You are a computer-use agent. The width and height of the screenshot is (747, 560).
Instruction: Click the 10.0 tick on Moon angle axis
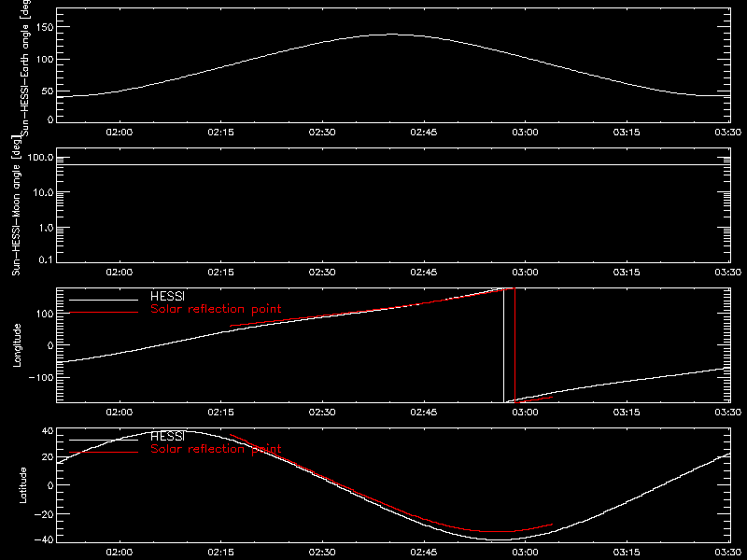point(43,193)
